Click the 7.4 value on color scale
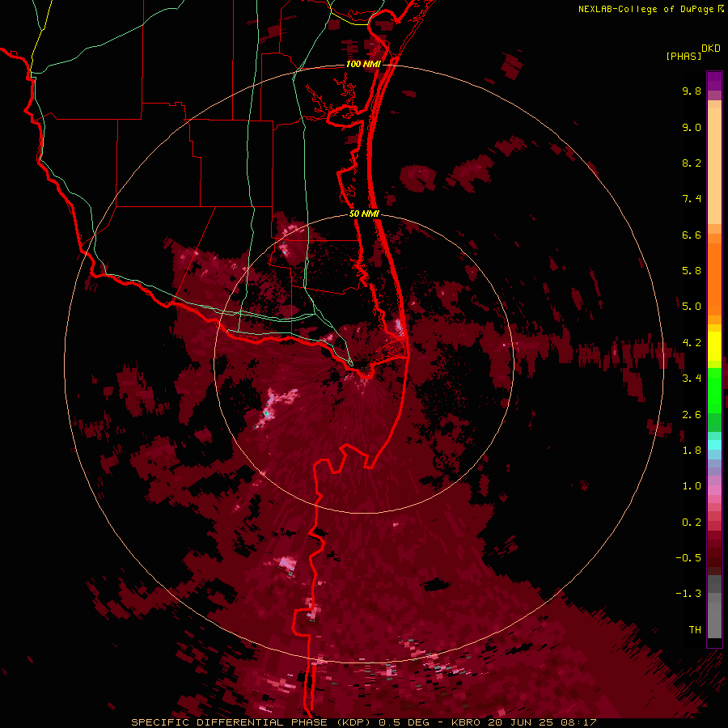Screen dimensions: 728x728 tap(692, 199)
